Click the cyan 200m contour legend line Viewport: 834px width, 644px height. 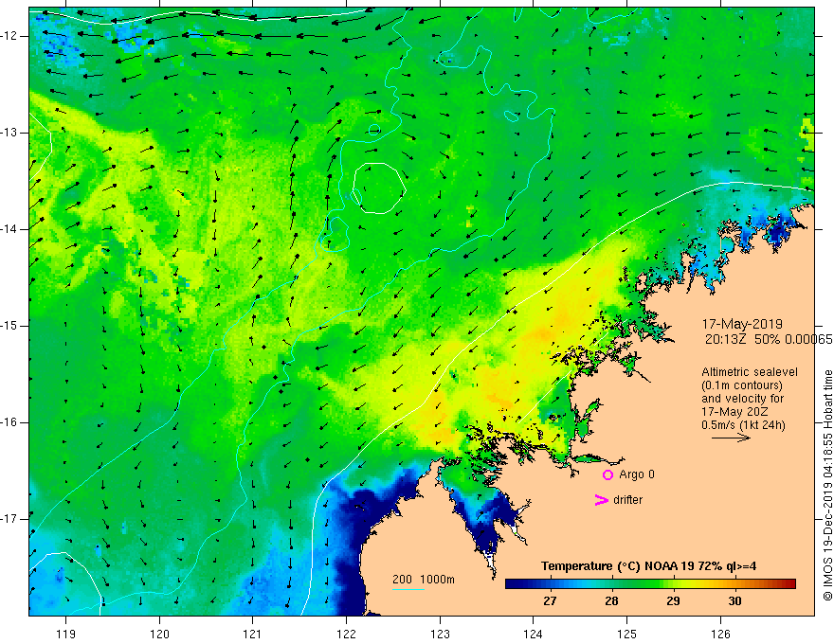pos(408,589)
